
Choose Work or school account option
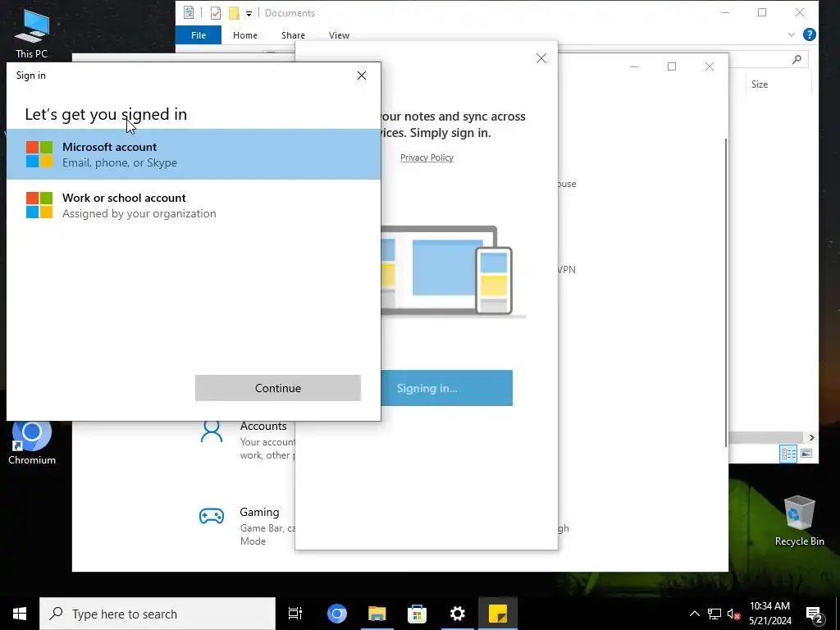click(194, 205)
